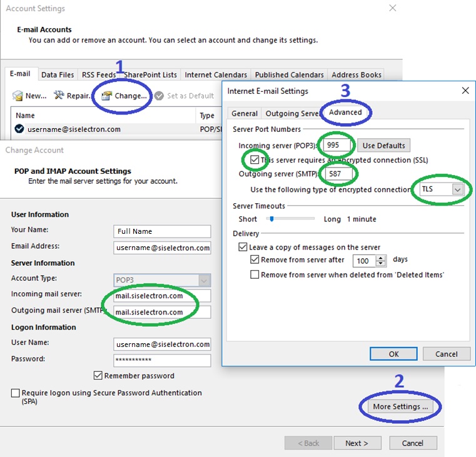Click the Incoming mail server field

tap(162, 296)
